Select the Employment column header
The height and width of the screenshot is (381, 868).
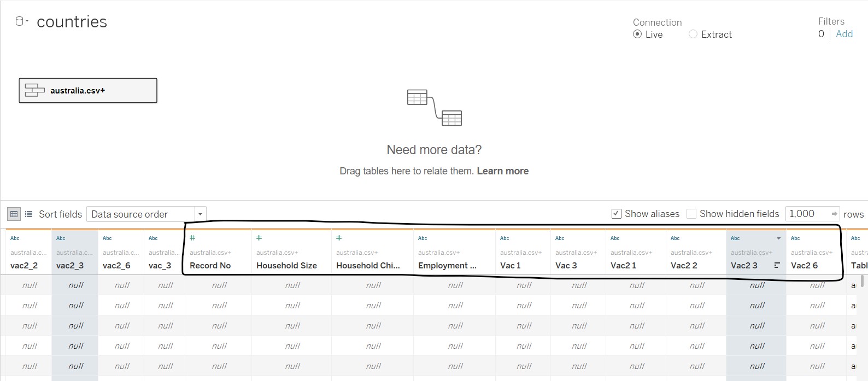click(x=447, y=266)
